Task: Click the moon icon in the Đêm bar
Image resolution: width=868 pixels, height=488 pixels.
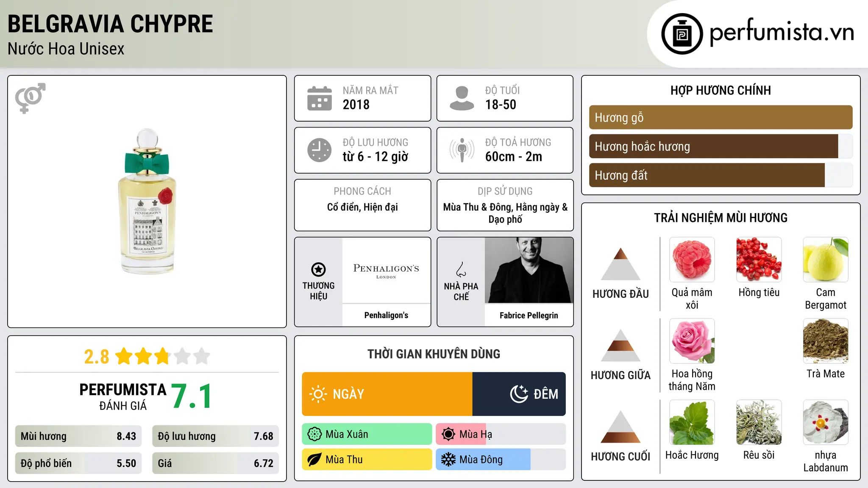Action: pos(519,394)
